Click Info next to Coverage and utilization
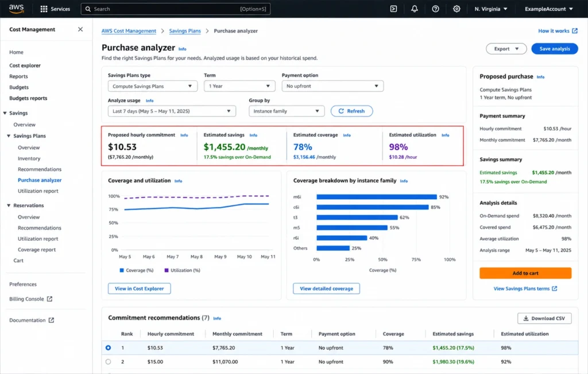This screenshot has height=374, width=588. (178, 181)
